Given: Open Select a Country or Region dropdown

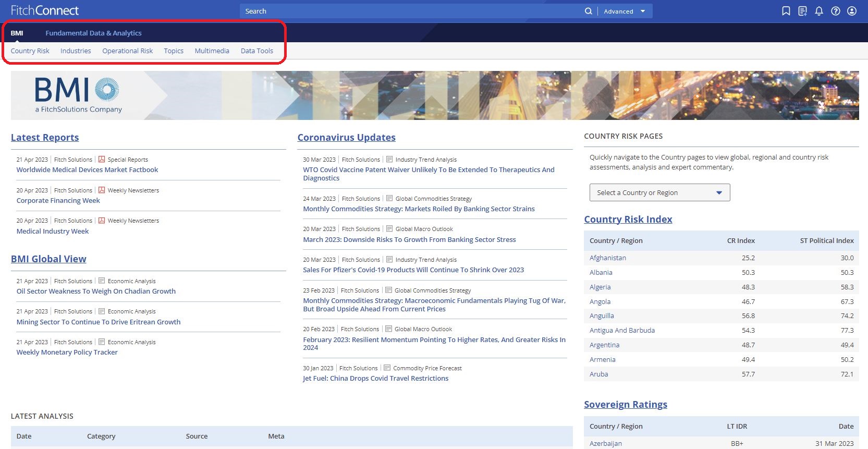Looking at the screenshot, I should [659, 192].
